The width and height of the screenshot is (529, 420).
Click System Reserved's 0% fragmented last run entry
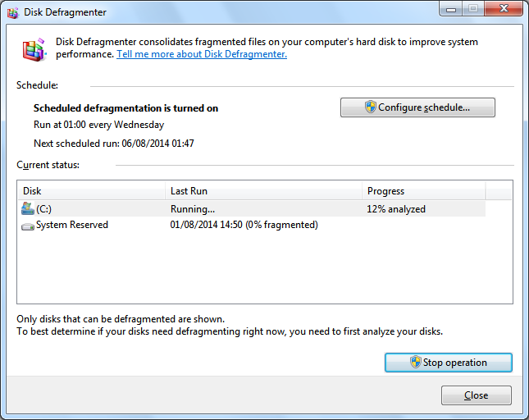(x=244, y=225)
